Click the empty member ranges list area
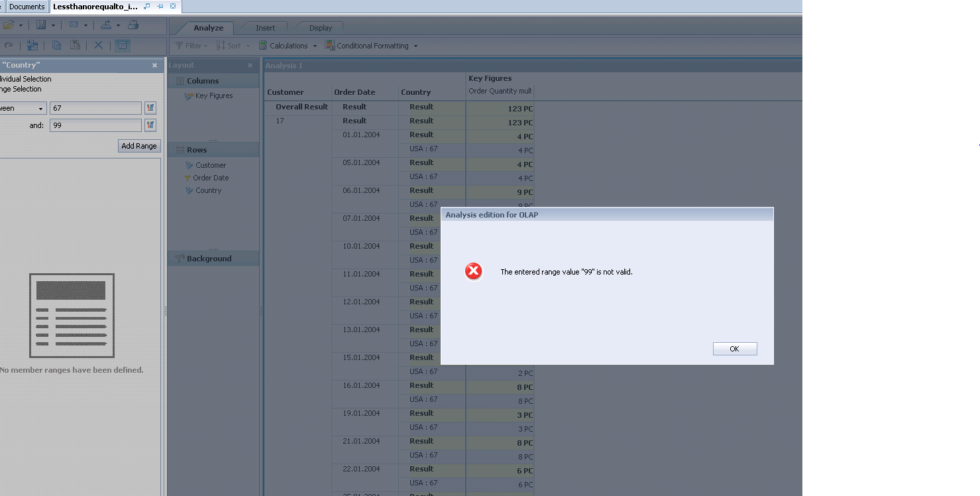 pyautogui.click(x=80, y=326)
